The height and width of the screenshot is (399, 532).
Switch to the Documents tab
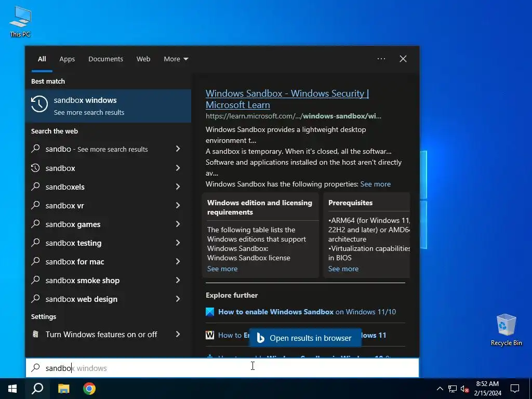[x=105, y=59]
